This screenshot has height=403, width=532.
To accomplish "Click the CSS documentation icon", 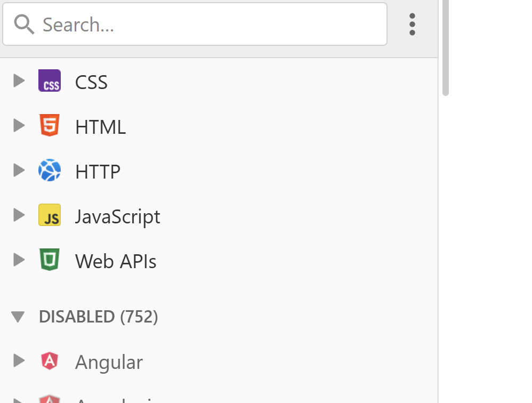I will pos(50,80).
